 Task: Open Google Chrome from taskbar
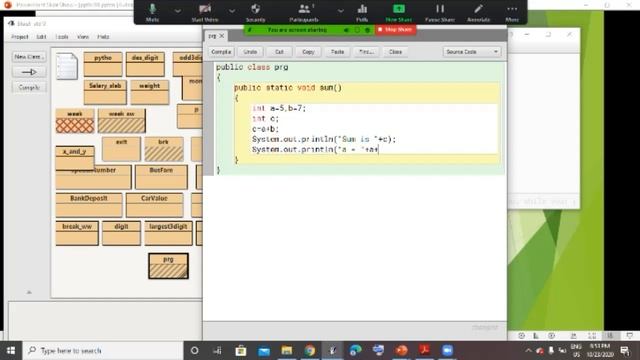click(x=309, y=351)
